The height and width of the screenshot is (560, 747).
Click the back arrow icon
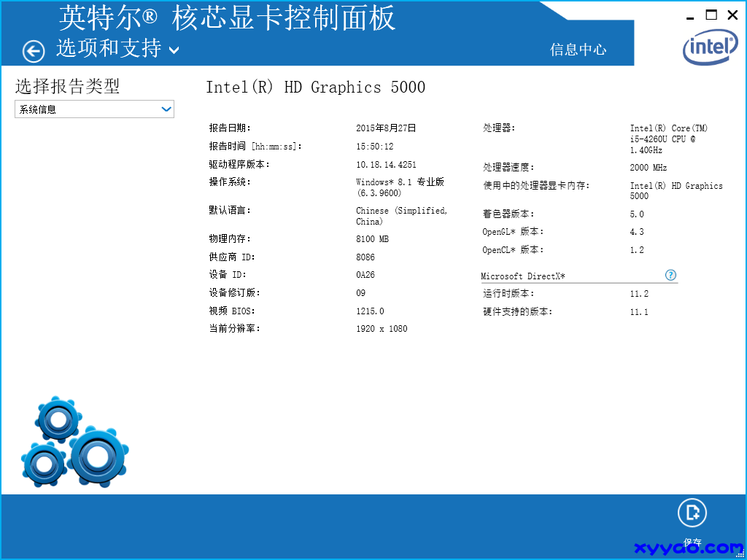[x=34, y=51]
